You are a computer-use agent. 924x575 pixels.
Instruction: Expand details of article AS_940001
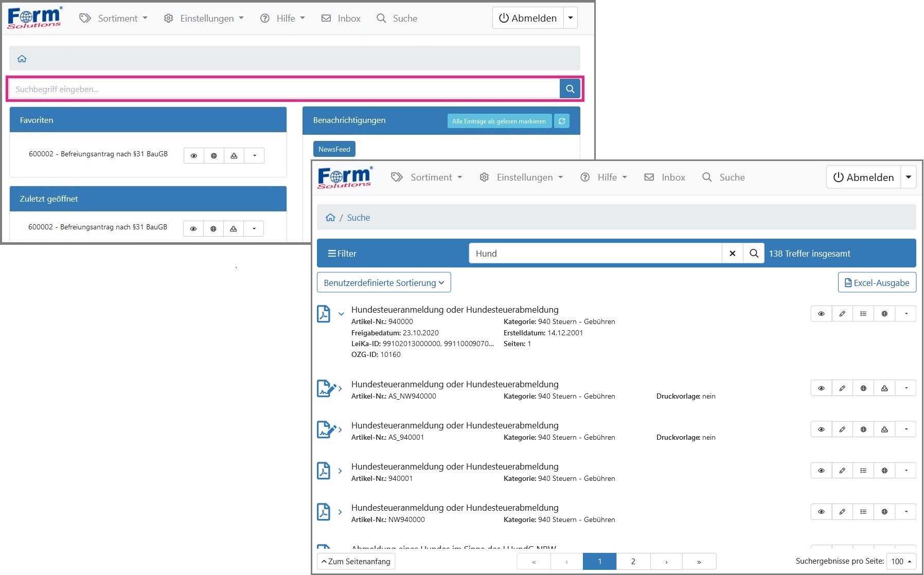[x=340, y=429]
